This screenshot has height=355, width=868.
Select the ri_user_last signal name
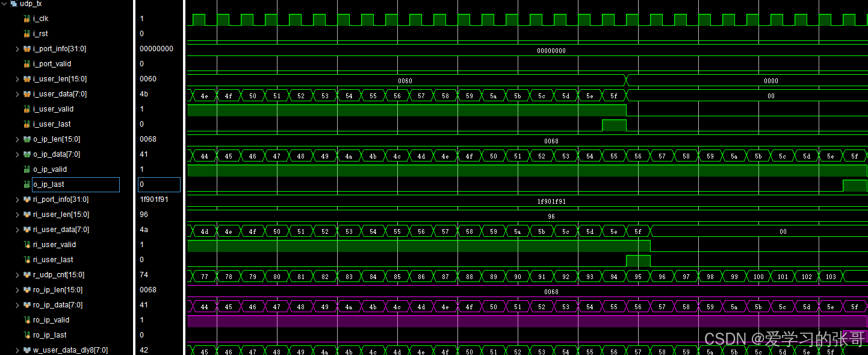coord(53,260)
